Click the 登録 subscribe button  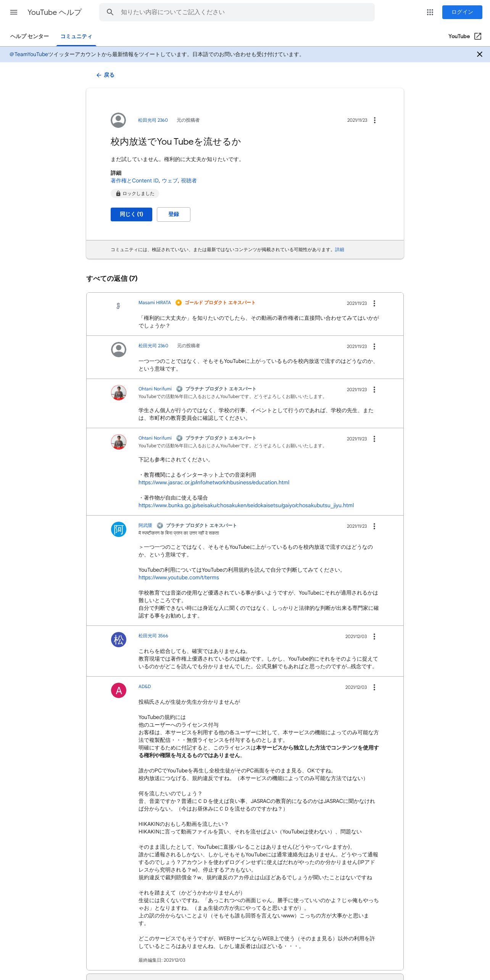pyautogui.click(x=174, y=214)
